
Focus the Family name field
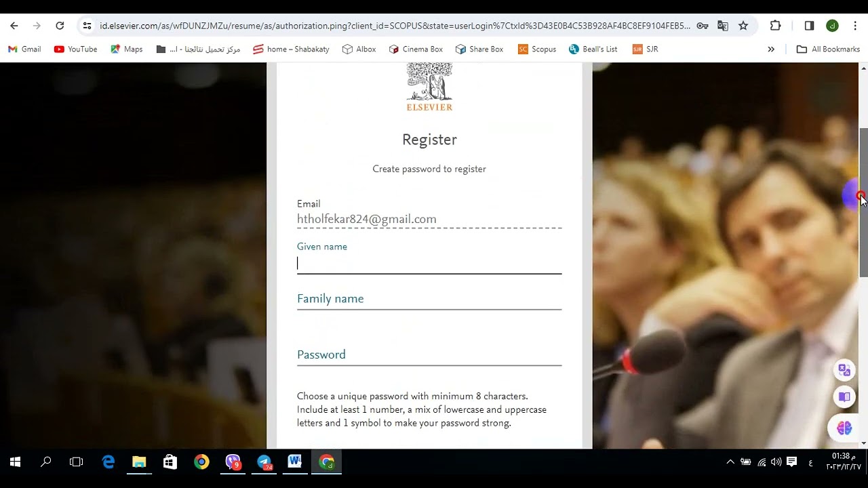[x=429, y=299]
